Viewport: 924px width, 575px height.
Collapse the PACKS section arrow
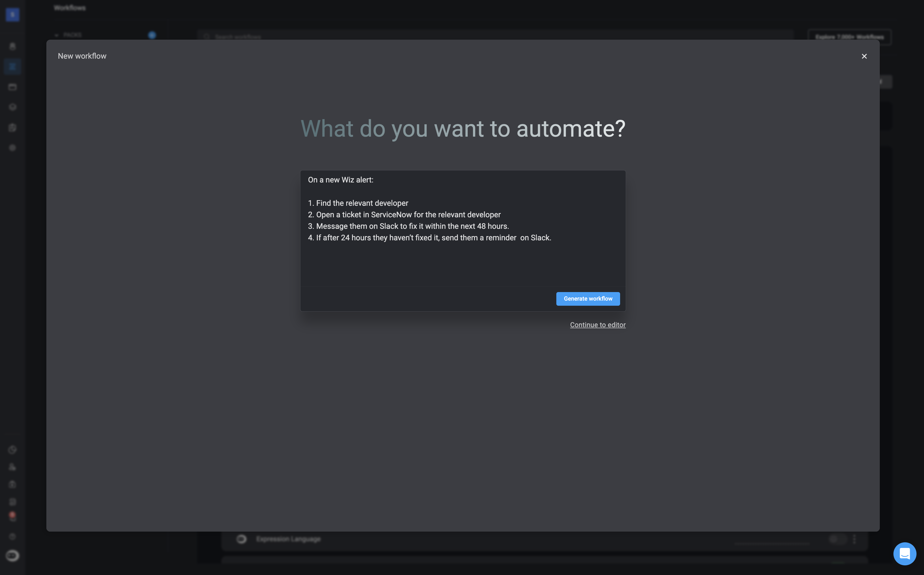point(57,35)
